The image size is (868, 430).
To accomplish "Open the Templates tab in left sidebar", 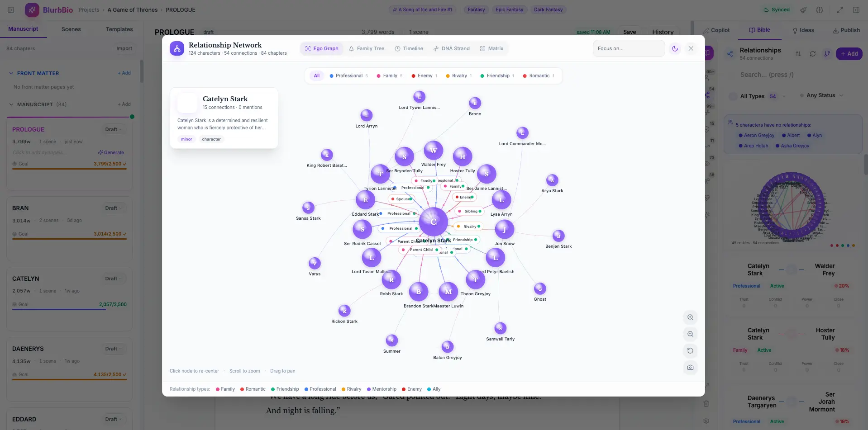I will (119, 29).
